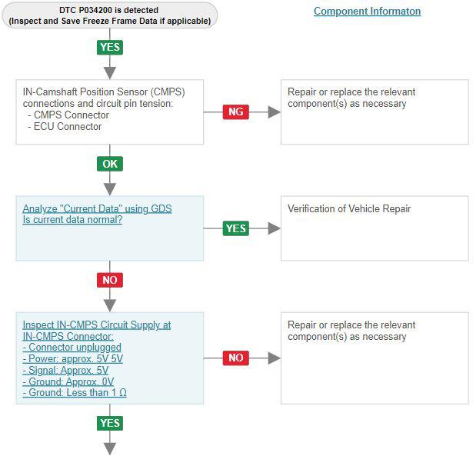This screenshot has width=476, height=456.
Task: Click the green OK badge
Action: 110,164
